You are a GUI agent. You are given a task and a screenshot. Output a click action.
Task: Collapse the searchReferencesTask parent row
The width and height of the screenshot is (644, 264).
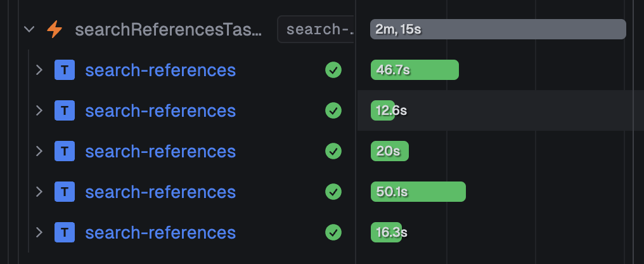(x=29, y=29)
